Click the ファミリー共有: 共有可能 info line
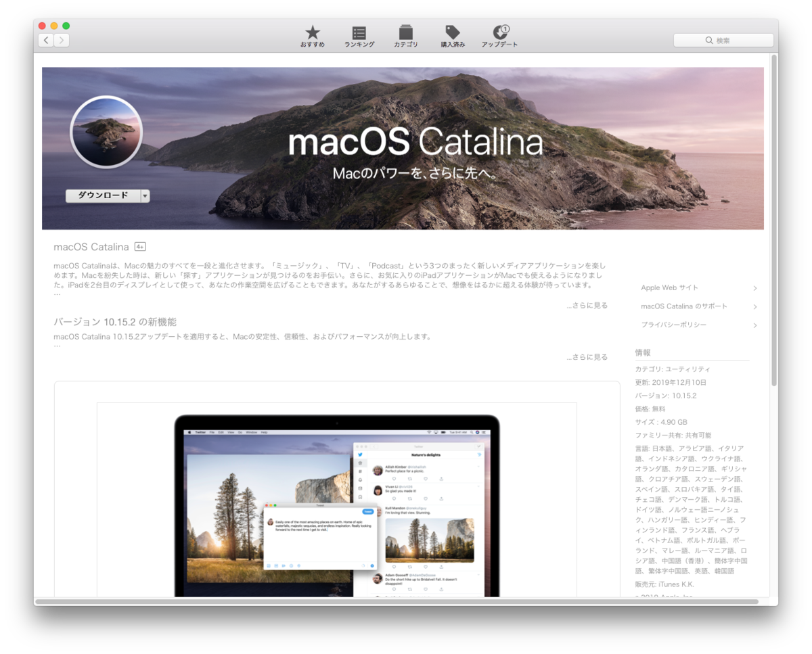Screen dimensions: 812x654 (x=673, y=436)
